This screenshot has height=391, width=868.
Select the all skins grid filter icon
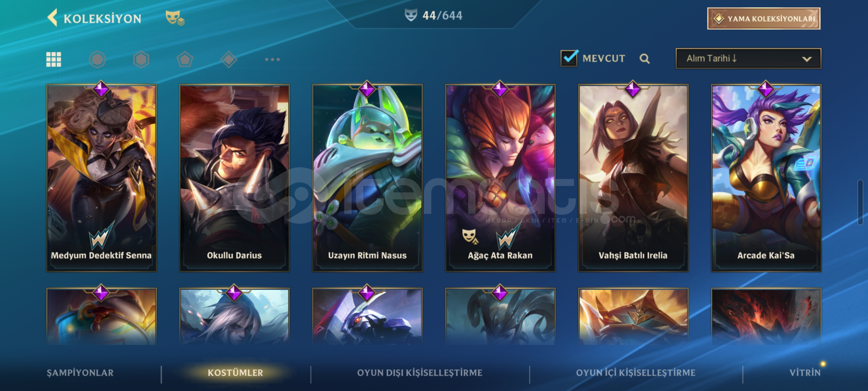click(x=54, y=59)
